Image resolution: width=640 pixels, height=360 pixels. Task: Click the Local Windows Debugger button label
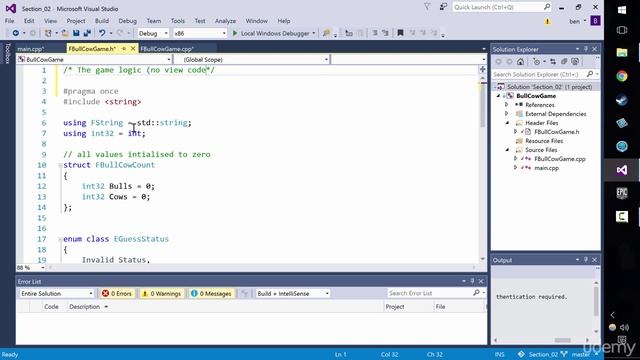275,33
